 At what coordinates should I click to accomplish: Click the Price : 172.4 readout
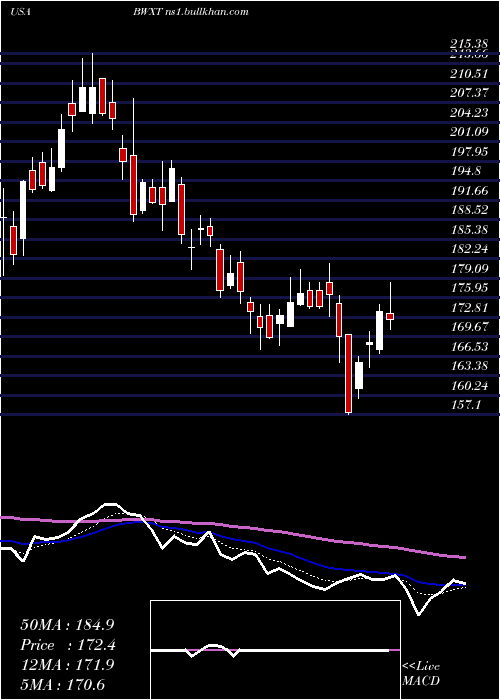68,645
